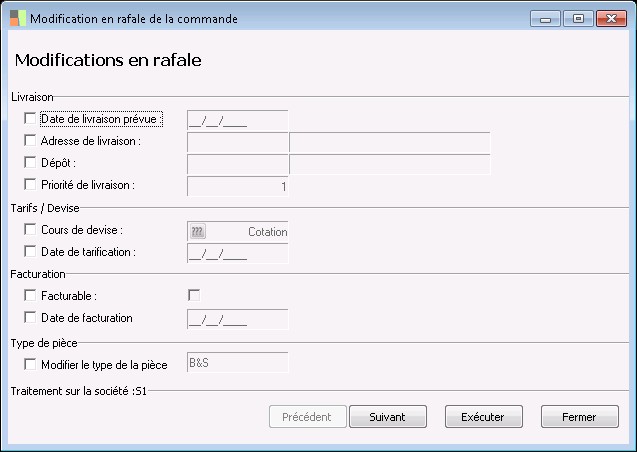637x452 pixels.
Task: Enable the Date de facturation checkbox
Action: [x=30, y=317]
